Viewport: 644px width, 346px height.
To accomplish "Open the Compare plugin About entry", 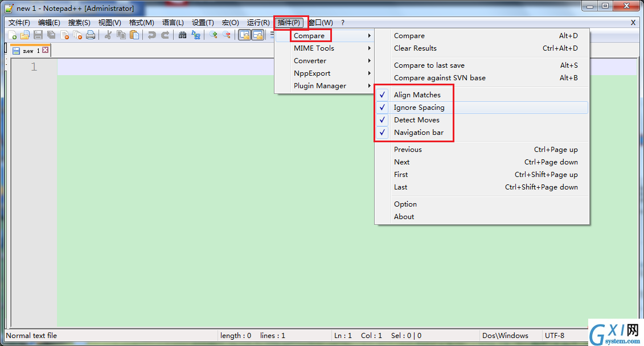I will click(482, 217).
